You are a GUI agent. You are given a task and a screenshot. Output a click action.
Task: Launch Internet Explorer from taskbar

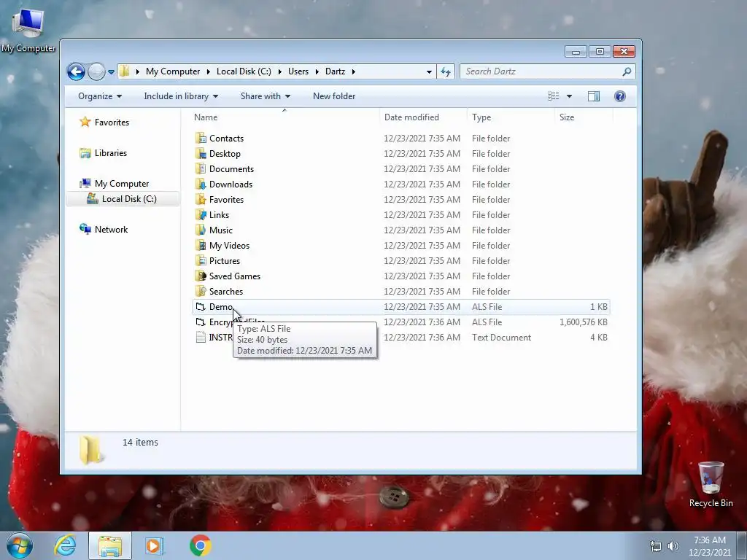pyautogui.click(x=65, y=545)
